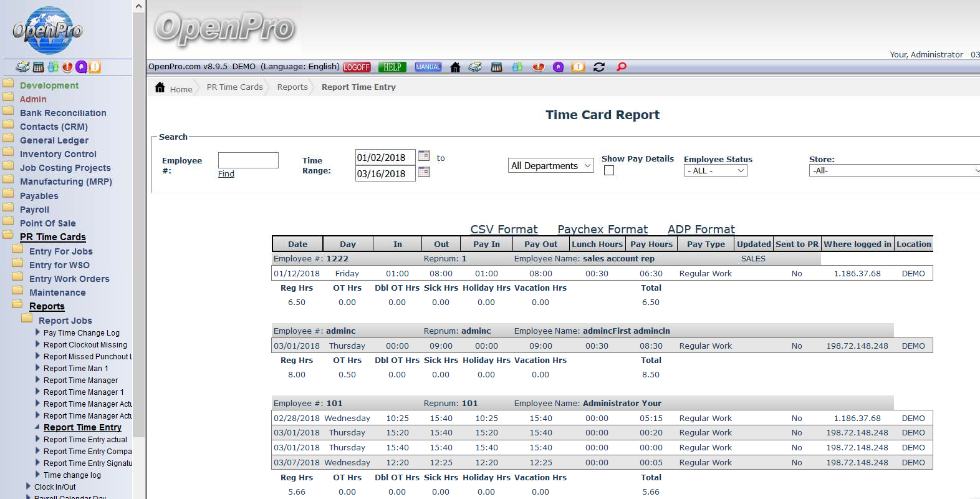Click the purple Q icon in the top toolbar
980x499 pixels.
558,67
